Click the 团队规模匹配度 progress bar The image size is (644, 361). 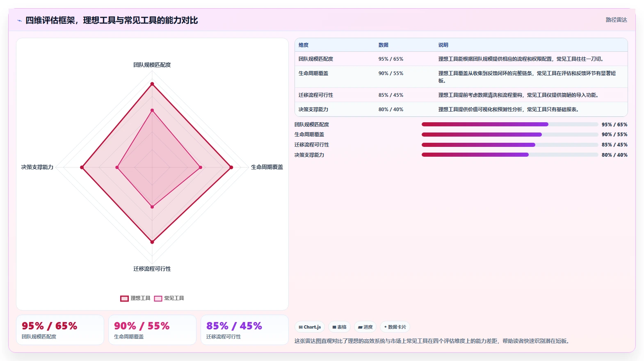tap(510, 124)
